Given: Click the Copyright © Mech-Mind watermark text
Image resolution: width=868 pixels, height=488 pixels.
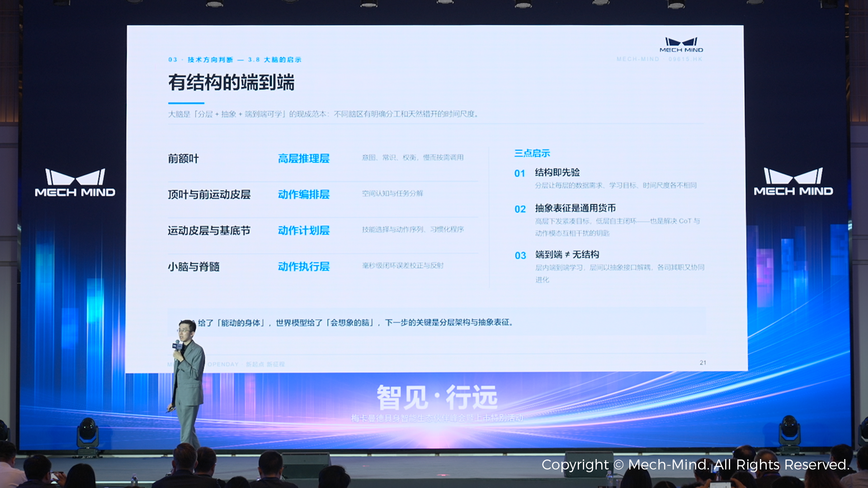Looking at the screenshot, I should [695, 465].
